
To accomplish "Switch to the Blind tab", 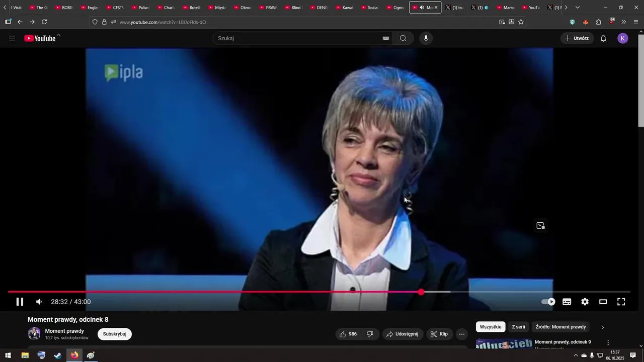I will [294, 8].
